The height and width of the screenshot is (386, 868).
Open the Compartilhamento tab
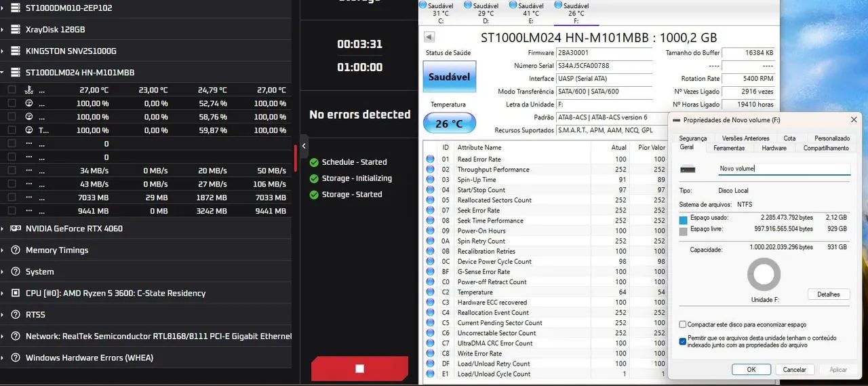click(826, 148)
